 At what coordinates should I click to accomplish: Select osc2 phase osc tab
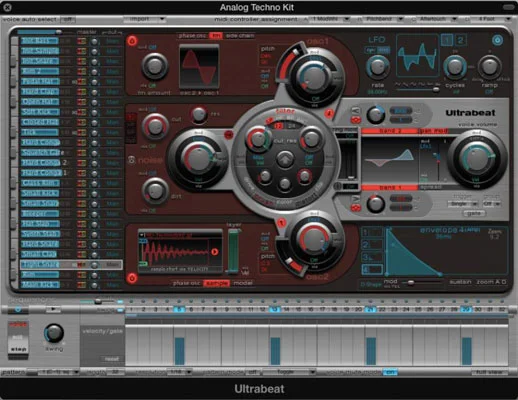[x=186, y=283]
